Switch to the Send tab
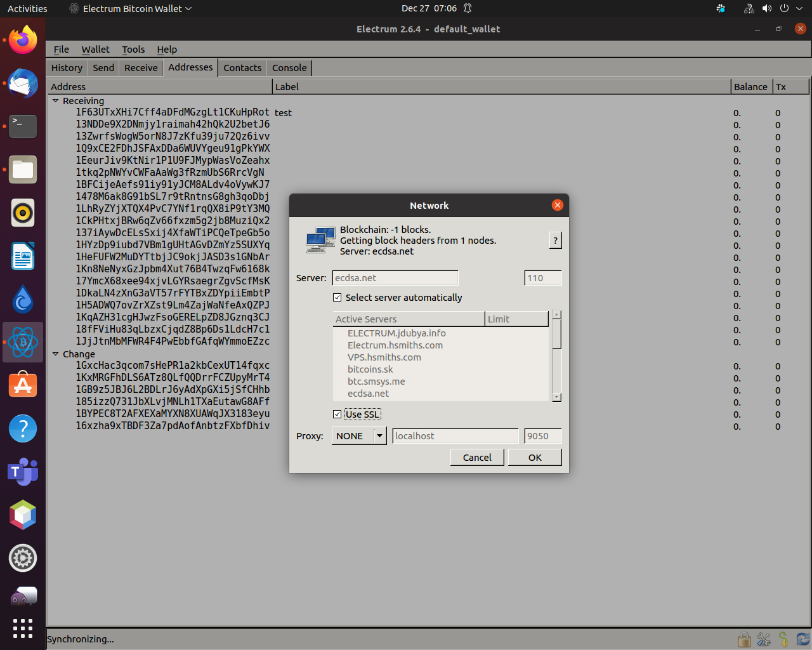812x650 pixels. pos(103,68)
